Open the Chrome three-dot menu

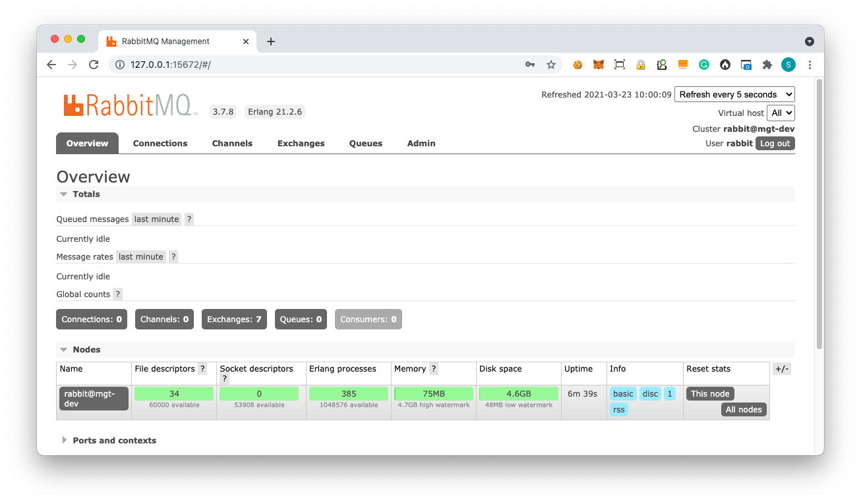point(810,65)
